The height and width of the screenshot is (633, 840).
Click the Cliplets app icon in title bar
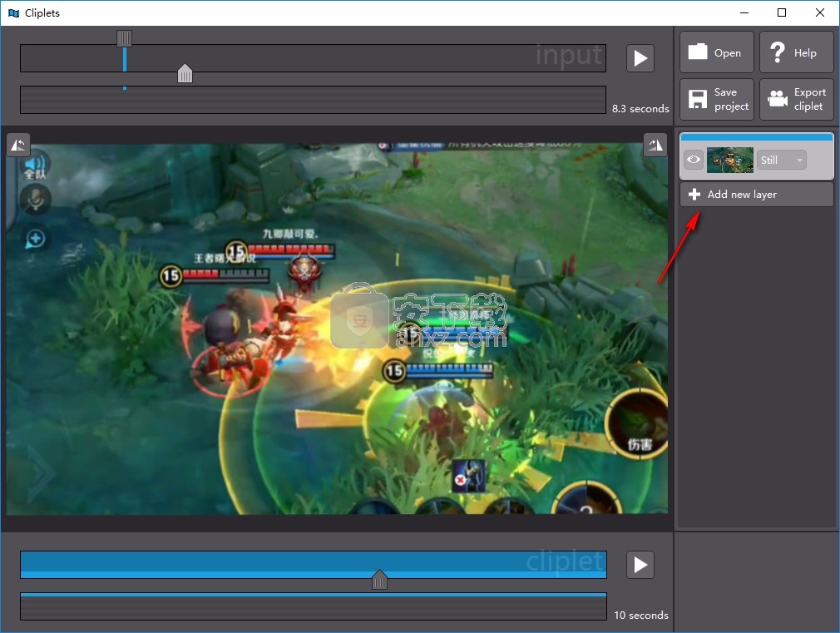[x=14, y=12]
